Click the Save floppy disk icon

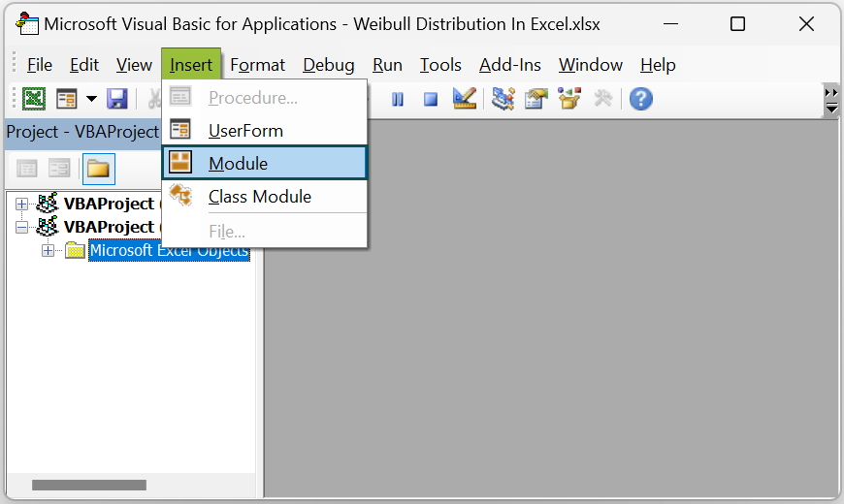pyautogui.click(x=117, y=99)
